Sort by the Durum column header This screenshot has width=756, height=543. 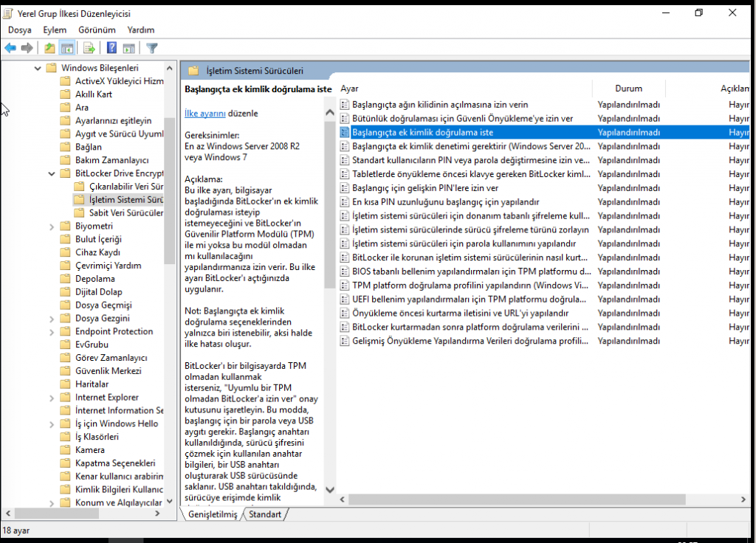[628, 89]
